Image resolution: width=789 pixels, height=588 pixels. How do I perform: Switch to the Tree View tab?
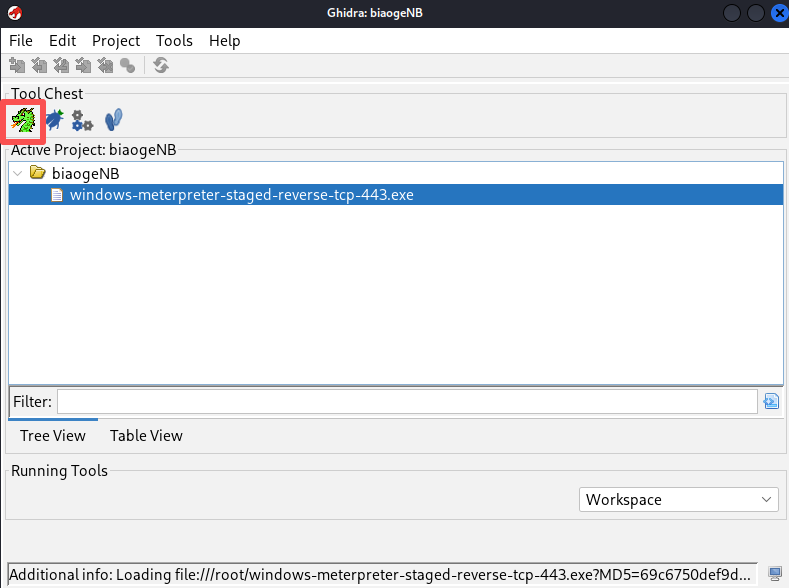[53, 436]
